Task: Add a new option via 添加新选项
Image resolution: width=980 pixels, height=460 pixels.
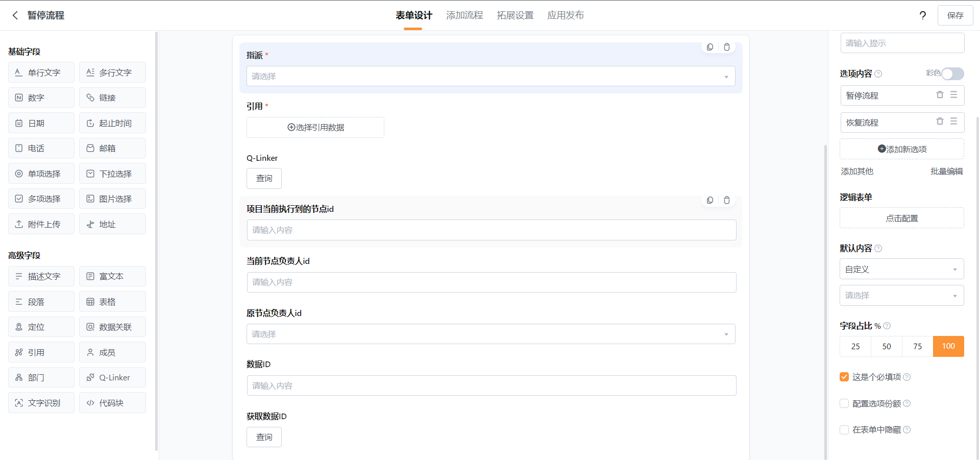Action: 902,149
